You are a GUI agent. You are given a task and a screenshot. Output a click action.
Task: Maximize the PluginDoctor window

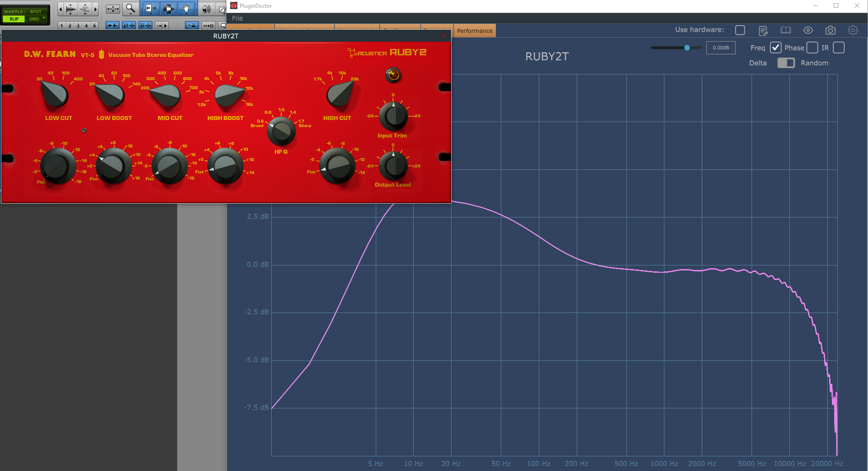point(836,5)
